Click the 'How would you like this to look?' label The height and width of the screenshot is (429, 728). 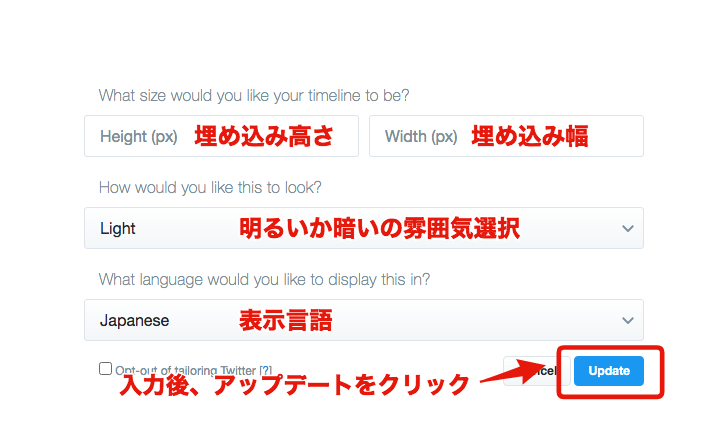click(x=210, y=188)
